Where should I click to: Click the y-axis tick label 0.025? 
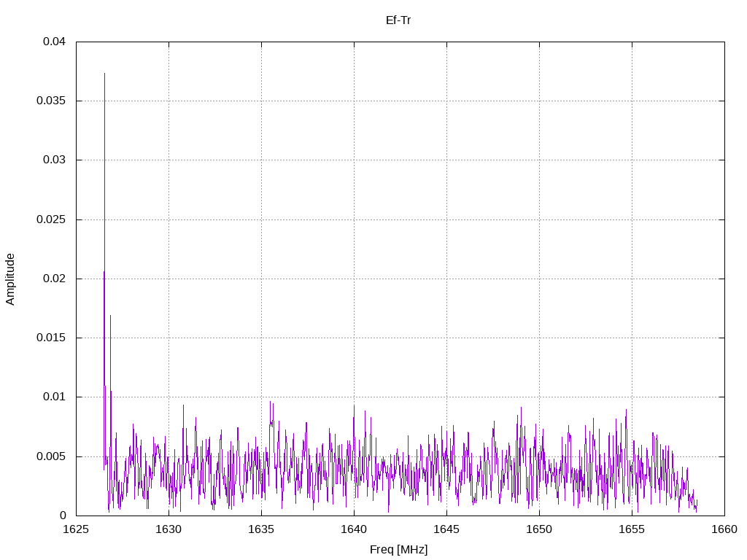[x=51, y=219]
